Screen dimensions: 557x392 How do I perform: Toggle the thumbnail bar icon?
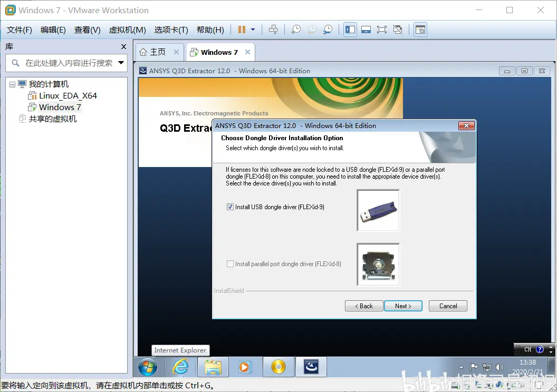pos(366,30)
